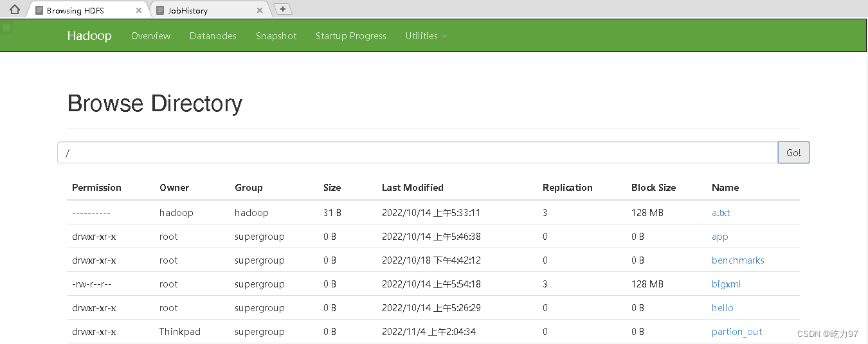Click owner Thinkpad in partion_out row
Screen dimensions: 868x344
(x=180, y=332)
